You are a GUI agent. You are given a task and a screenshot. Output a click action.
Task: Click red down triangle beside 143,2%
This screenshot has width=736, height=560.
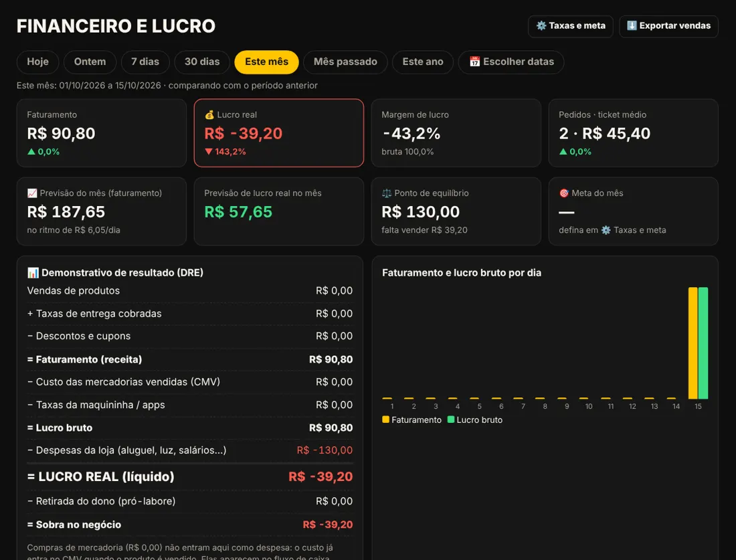[209, 152]
